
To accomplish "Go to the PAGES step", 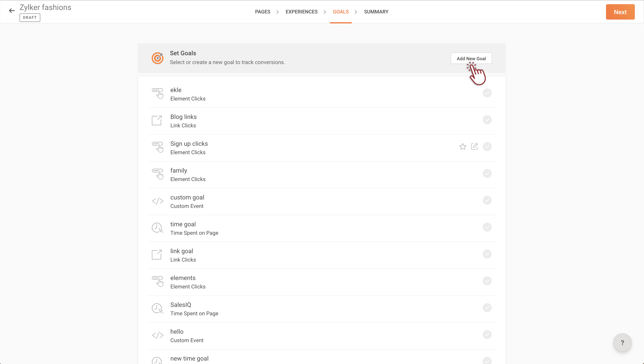I will tap(263, 12).
